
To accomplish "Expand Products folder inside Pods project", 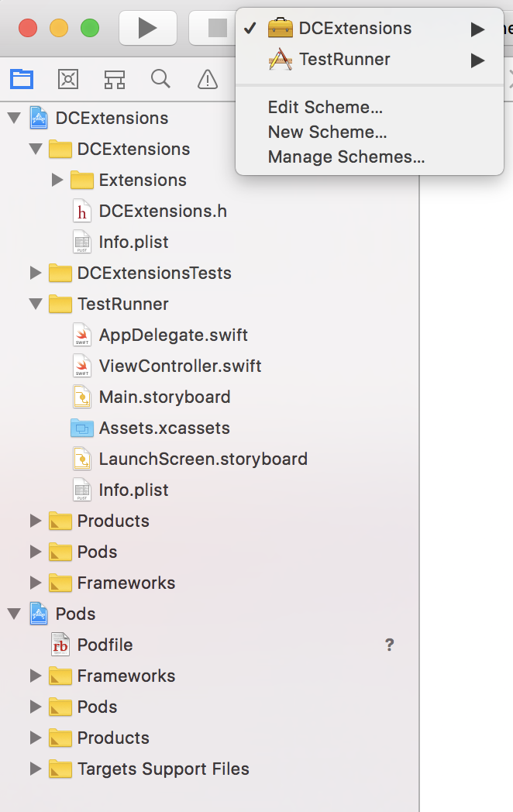I will click(36, 738).
